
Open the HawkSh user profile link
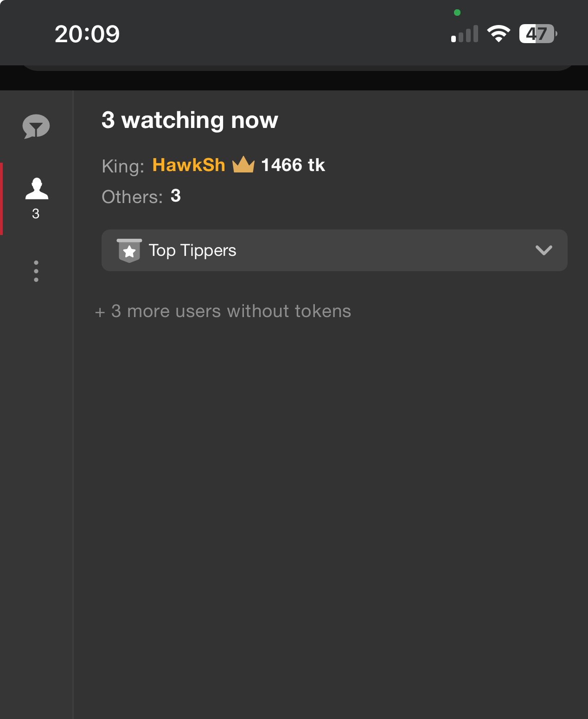tap(189, 165)
